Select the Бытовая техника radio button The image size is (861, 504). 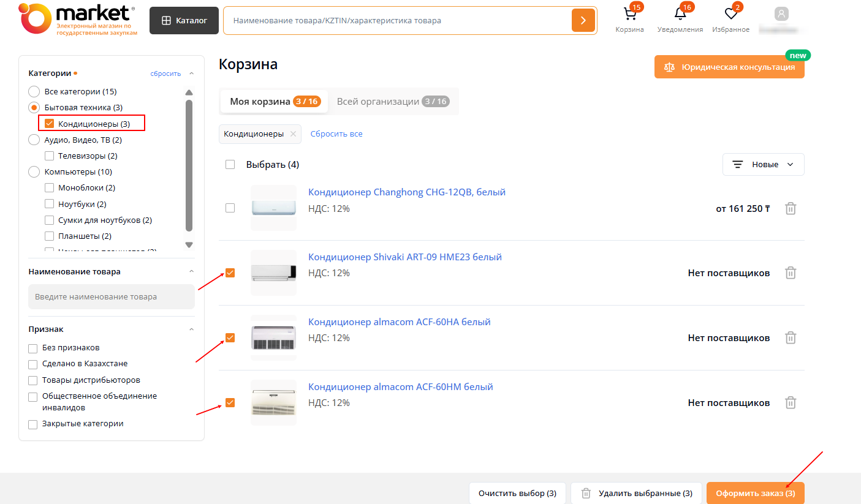coord(34,107)
